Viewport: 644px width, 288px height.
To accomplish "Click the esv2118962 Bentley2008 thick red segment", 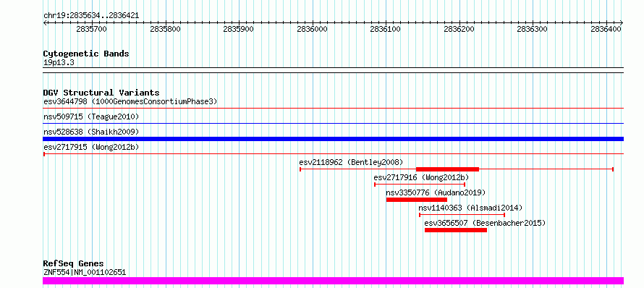I will [x=447, y=169].
